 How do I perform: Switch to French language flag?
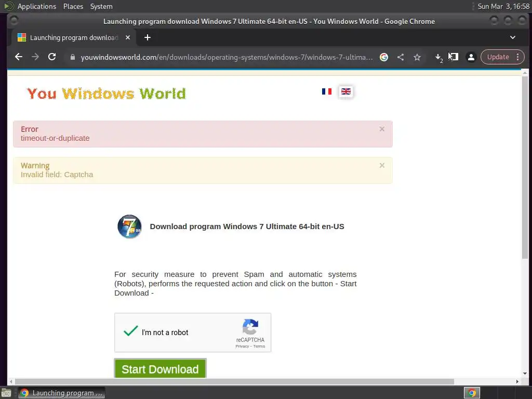(x=327, y=91)
